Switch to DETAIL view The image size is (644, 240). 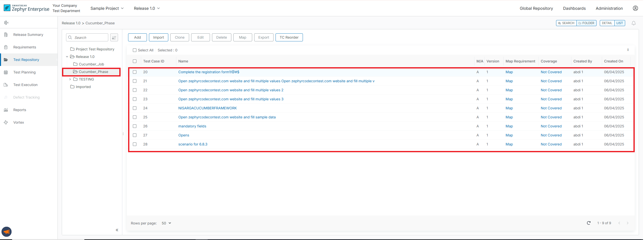click(x=607, y=23)
